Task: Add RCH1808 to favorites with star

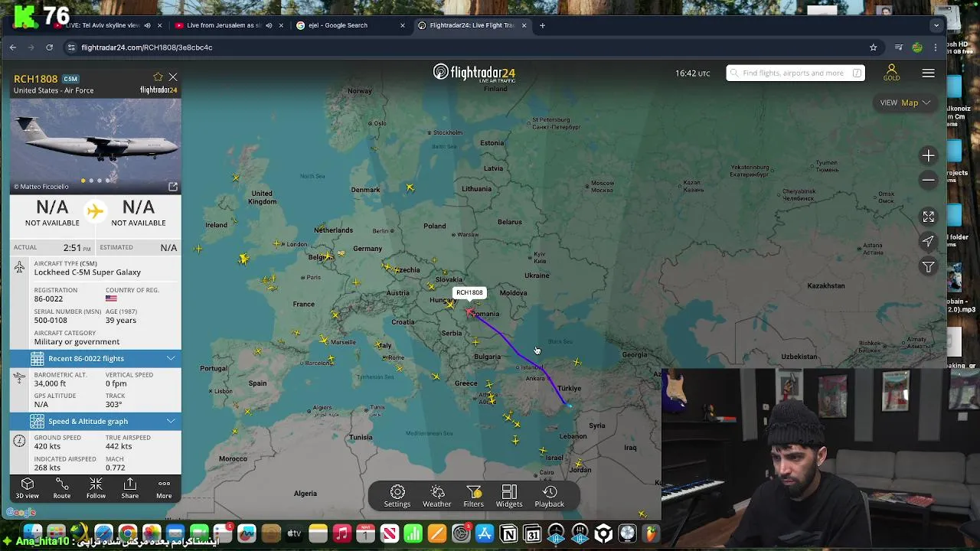Action: click(158, 77)
